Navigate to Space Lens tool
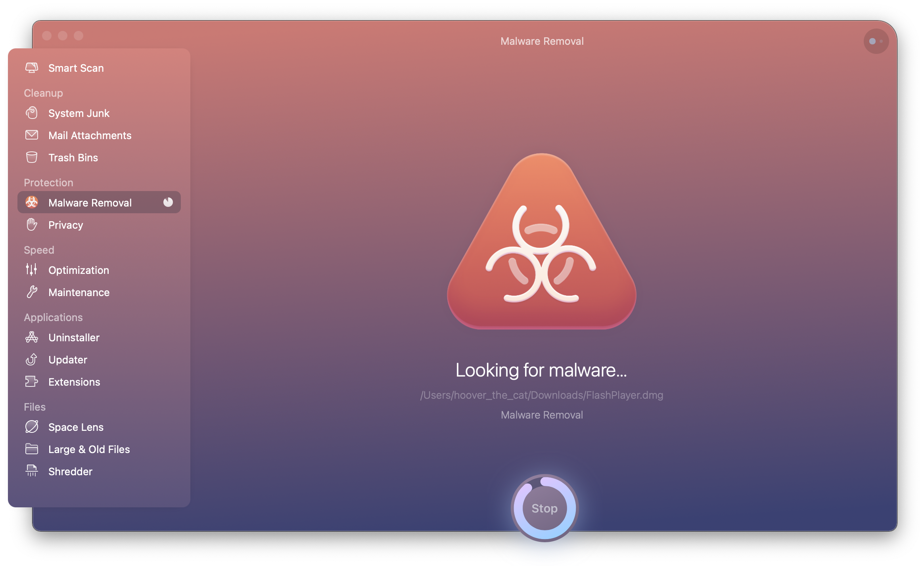 pyautogui.click(x=75, y=427)
